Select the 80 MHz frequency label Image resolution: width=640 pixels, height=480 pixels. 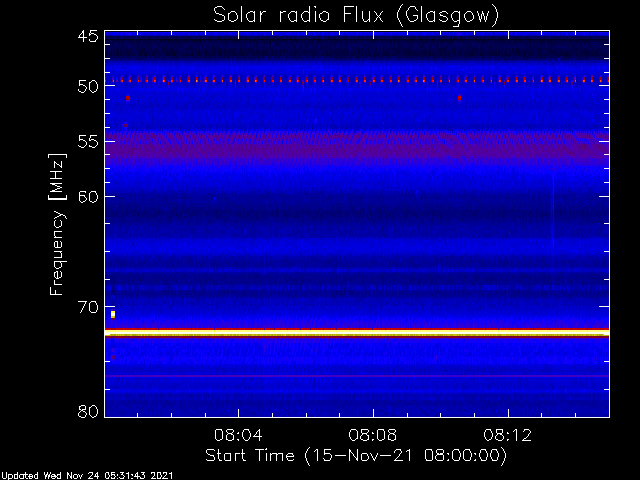click(x=88, y=411)
